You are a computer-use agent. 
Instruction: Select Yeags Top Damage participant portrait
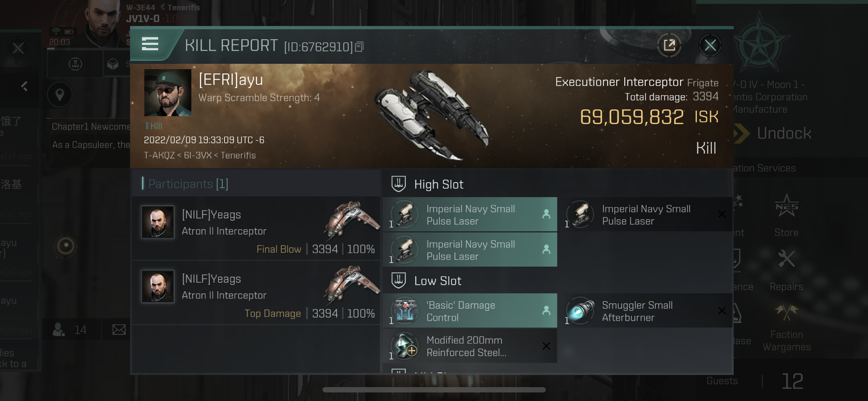pyautogui.click(x=157, y=286)
